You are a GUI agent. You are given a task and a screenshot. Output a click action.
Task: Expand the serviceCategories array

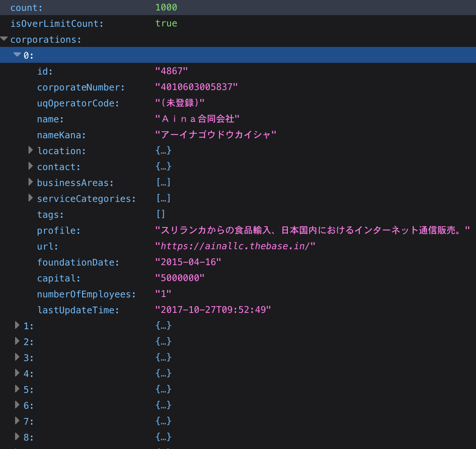(31, 199)
